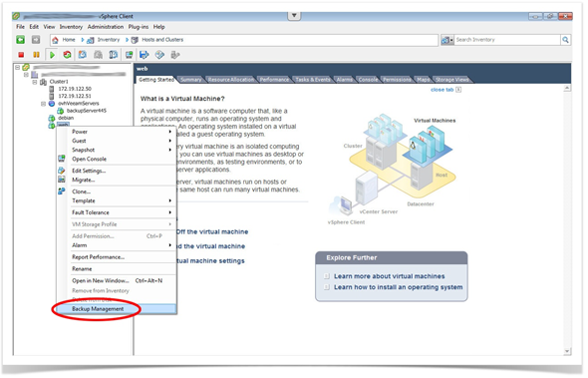The height and width of the screenshot is (378, 588).
Task: Switch to the Summary tab
Action: point(191,80)
